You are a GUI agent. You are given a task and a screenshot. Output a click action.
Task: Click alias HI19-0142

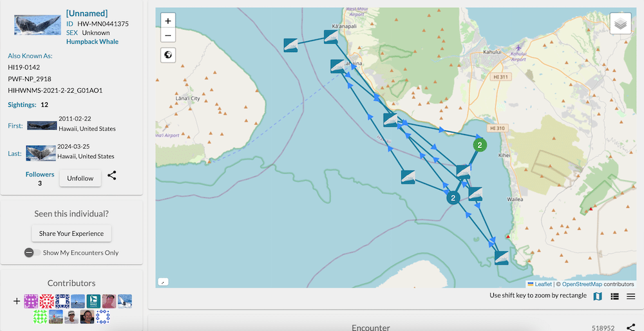point(24,67)
